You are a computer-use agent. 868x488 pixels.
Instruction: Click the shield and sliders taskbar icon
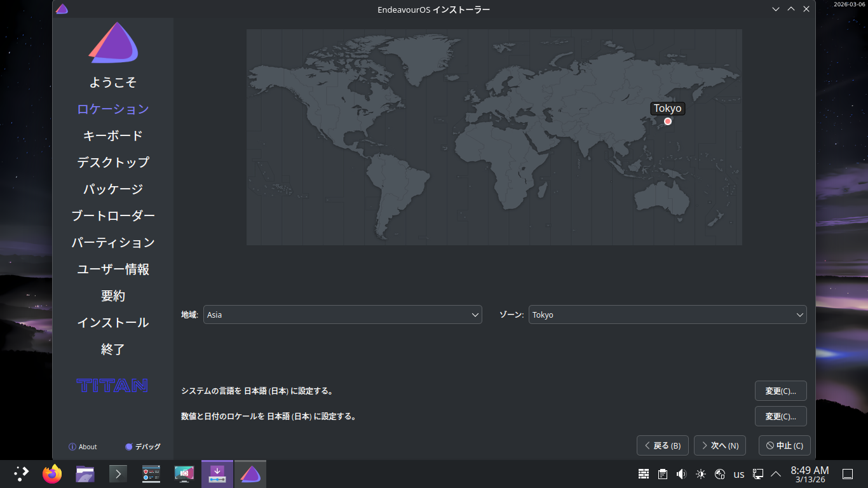151,473
